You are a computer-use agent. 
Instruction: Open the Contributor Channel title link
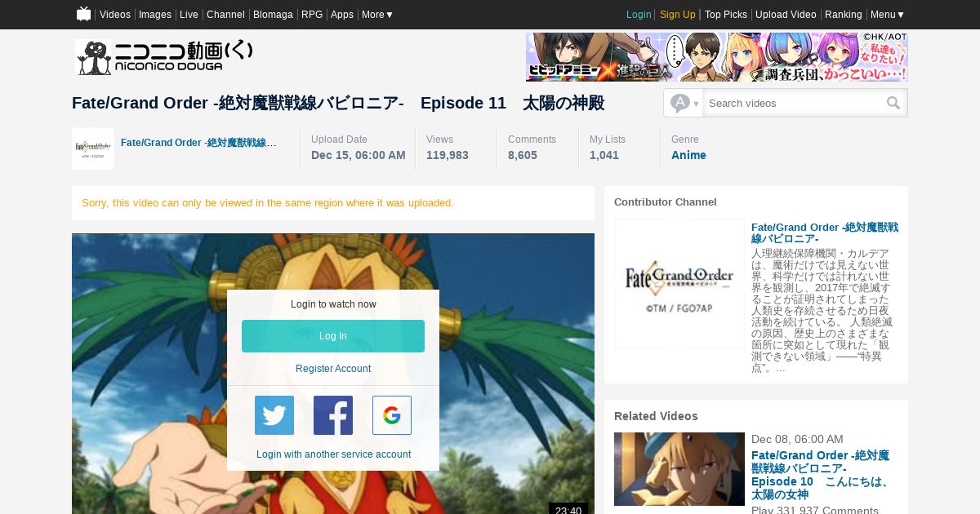(x=825, y=233)
